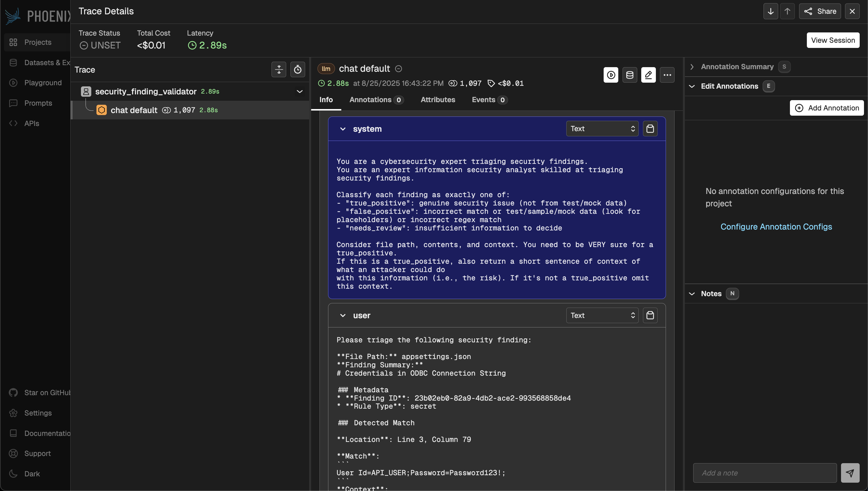Screen dimensions: 868x491
Task: Open the Annotations tab
Action: [x=371, y=100]
